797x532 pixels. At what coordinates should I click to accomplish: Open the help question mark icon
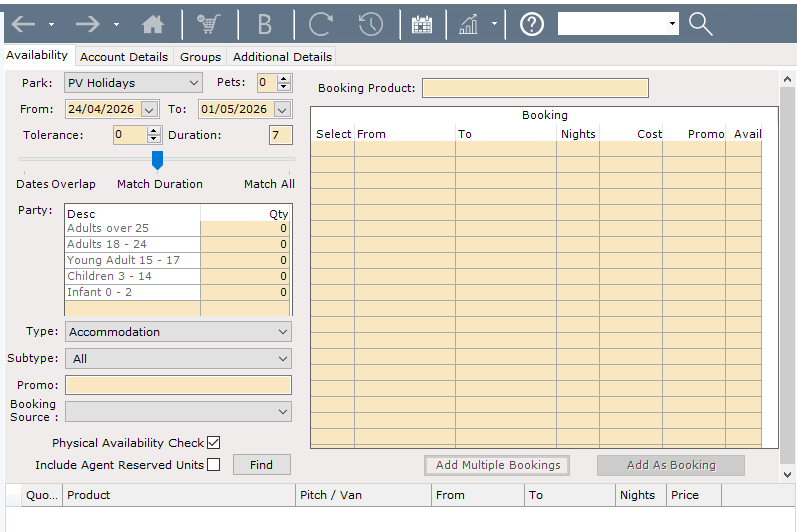532,24
